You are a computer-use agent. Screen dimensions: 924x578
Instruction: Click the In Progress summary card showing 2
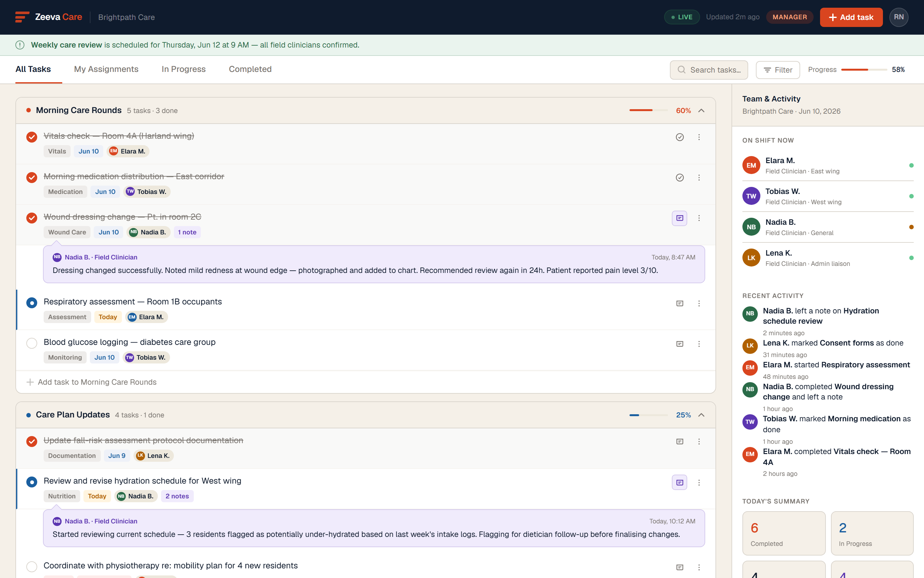tap(872, 534)
